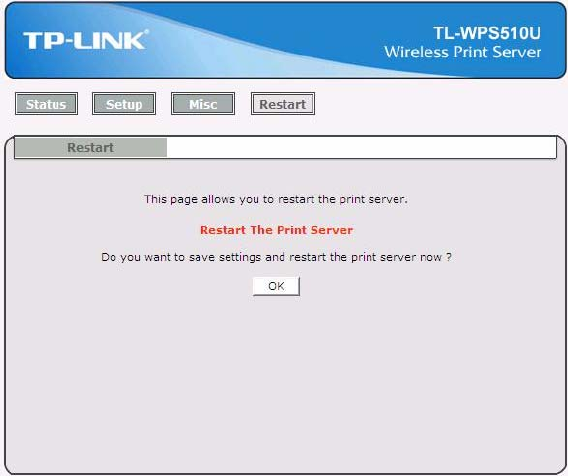Click the TL-WPS510U model name text

487,33
